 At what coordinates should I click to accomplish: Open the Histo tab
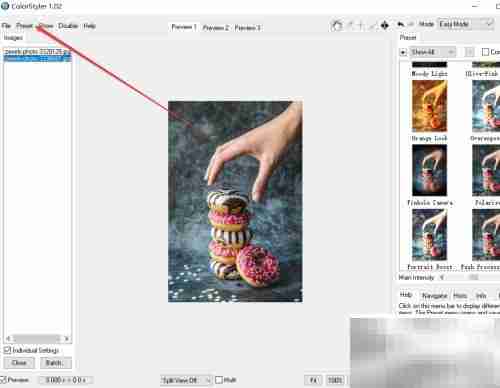coord(460,295)
